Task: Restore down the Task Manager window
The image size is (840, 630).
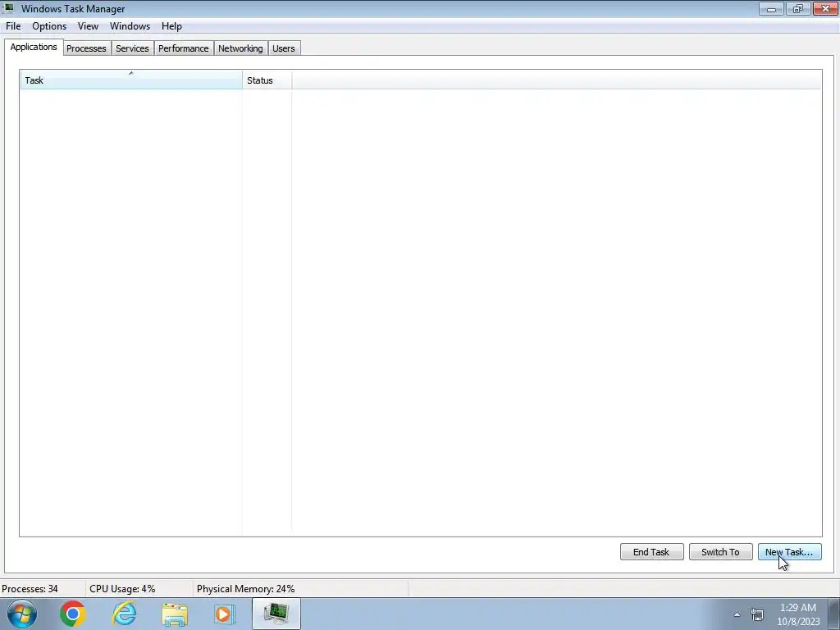Action: pos(798,8)
